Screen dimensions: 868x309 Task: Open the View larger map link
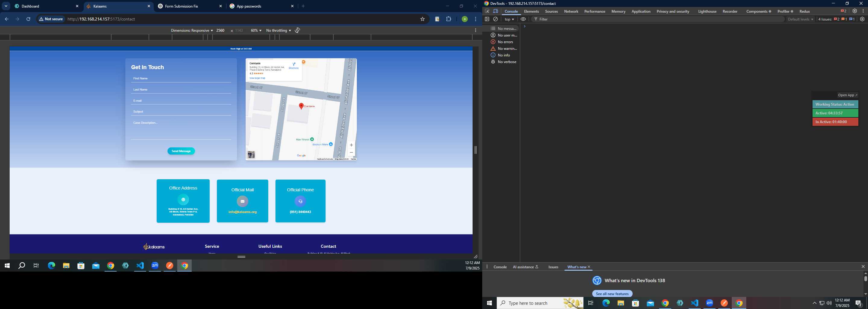click(x=257, y=78)
